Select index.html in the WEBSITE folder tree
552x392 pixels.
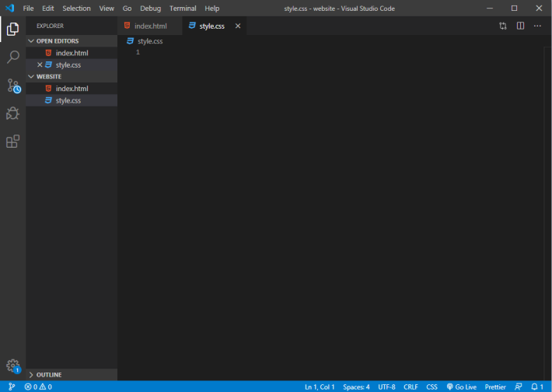[72, 89]
